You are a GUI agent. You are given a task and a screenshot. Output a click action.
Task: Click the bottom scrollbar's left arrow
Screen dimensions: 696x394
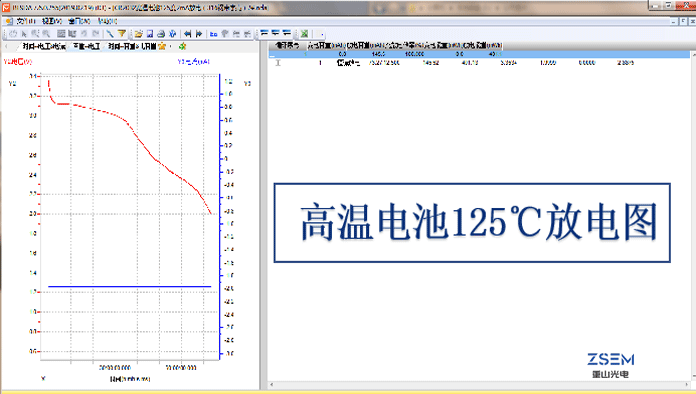click(272, 385)
